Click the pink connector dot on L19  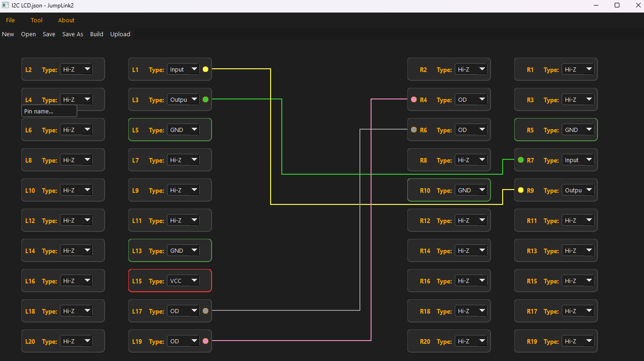click(x=206, y=341)
